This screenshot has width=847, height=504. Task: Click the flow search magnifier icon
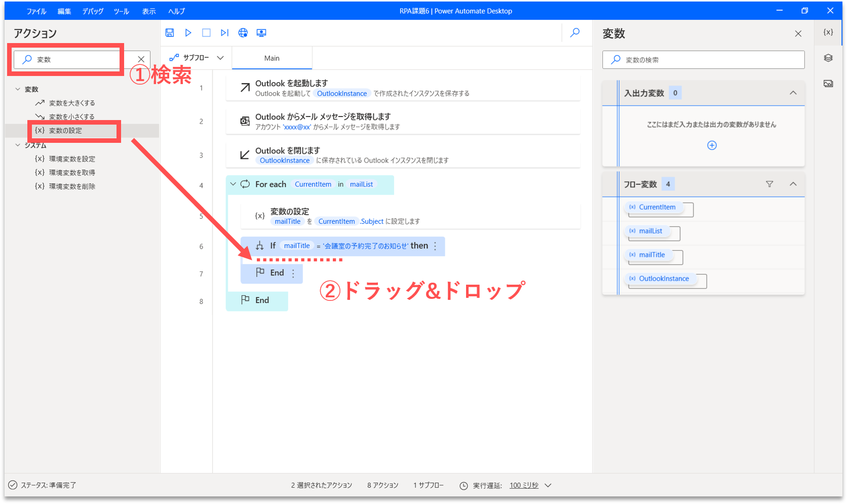(575, 33)
